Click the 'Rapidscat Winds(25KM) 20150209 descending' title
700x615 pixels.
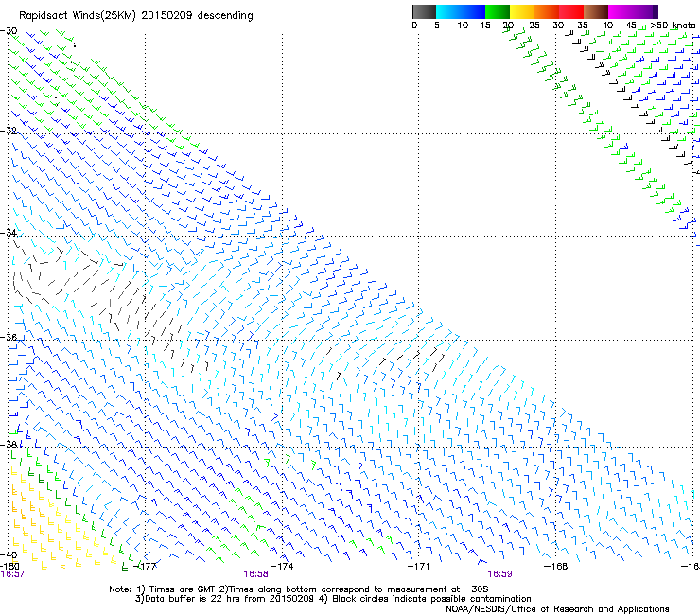click(135, 16)
